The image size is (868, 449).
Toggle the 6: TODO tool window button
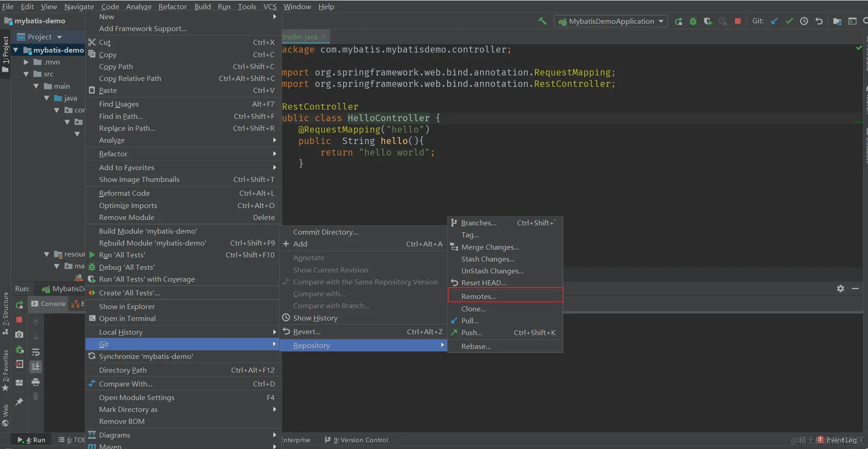(72, 440)
